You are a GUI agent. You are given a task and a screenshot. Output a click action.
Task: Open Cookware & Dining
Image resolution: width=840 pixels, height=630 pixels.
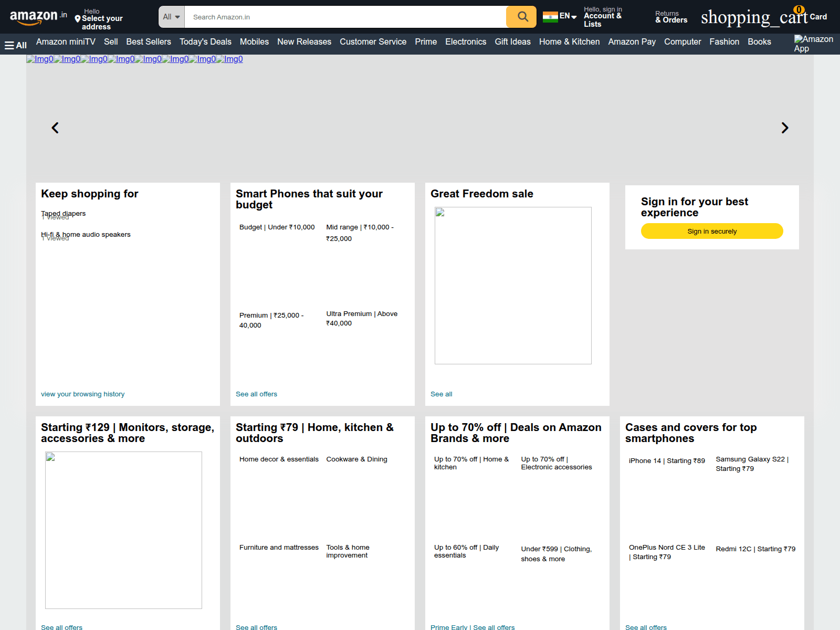click(356, 459)
